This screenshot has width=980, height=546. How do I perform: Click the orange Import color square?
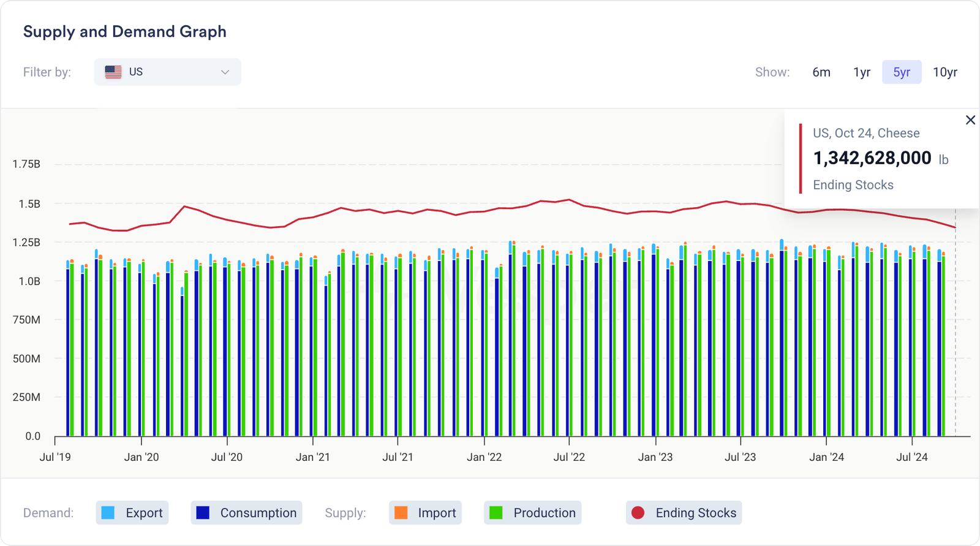(401, 513)
